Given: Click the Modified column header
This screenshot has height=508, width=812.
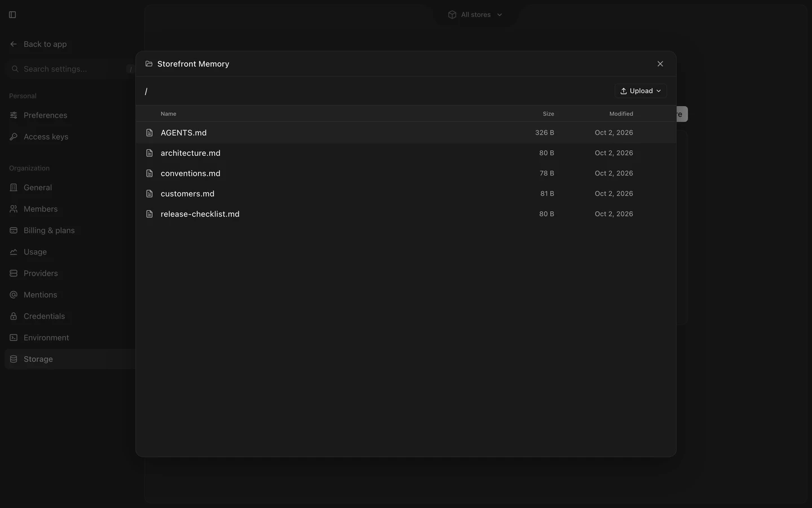Looking at the screenshot, I should [621, 114].
